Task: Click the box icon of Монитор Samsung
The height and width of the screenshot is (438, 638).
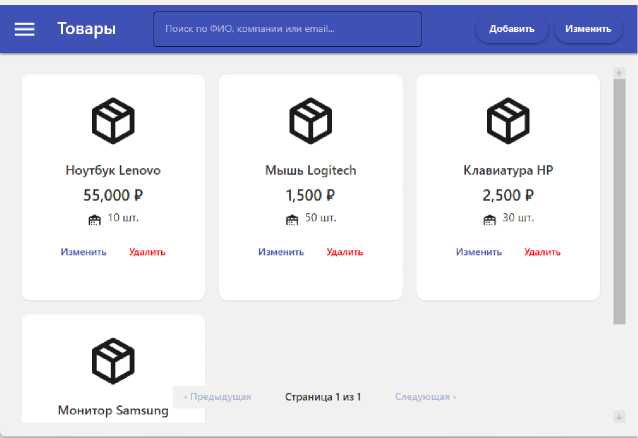Action: pyautogui.click(x=113, y=361)
